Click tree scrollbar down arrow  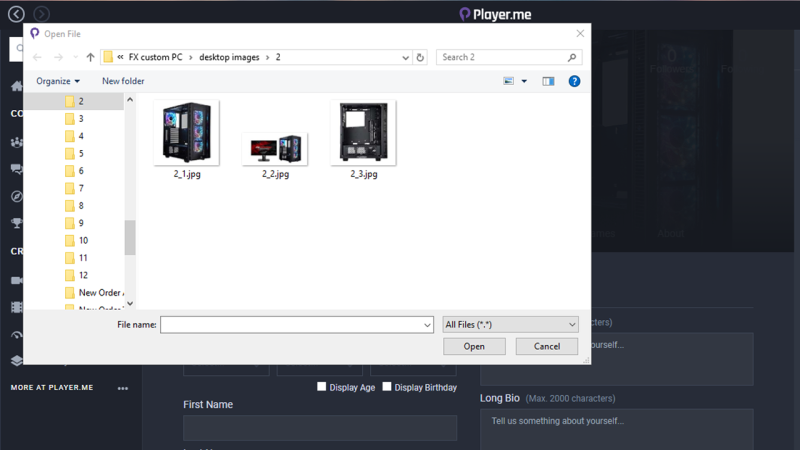click(130, 304)
